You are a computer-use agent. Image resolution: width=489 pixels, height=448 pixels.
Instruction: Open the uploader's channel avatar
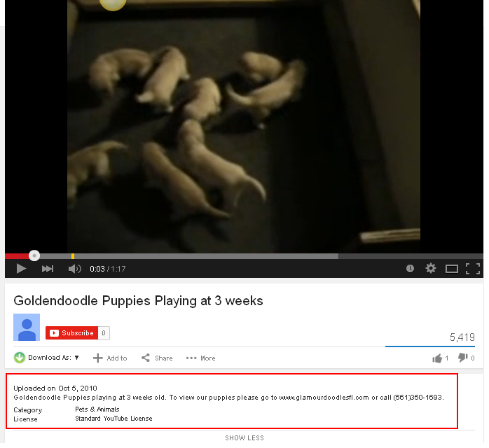27,327
